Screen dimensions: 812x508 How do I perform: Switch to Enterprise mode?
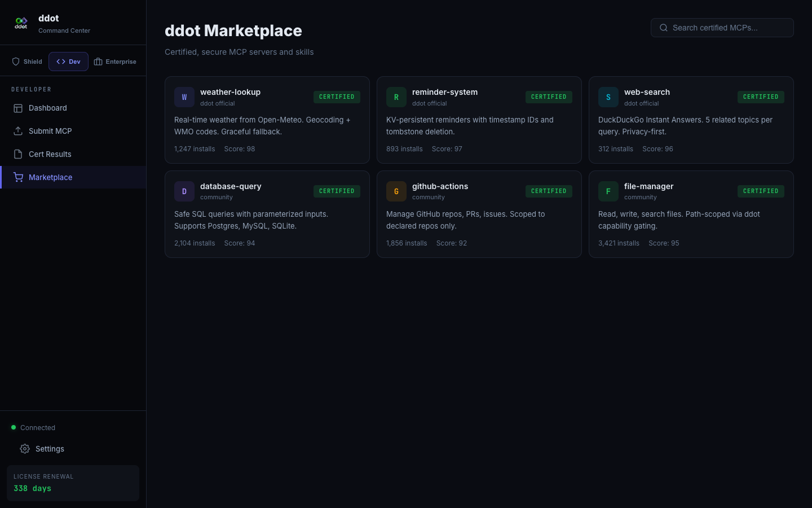(115, 62)
